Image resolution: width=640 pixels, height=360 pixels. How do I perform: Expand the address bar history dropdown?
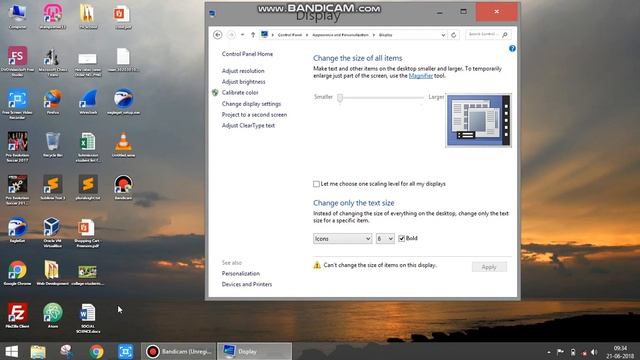pyautogui.click(x=443, y=35)
